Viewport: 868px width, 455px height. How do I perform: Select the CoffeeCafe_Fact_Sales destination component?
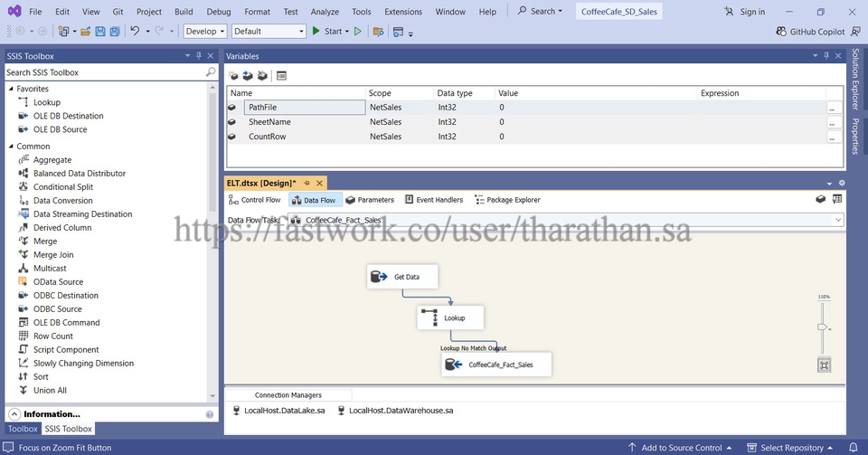pyautogui.click(x=496, y=365)
